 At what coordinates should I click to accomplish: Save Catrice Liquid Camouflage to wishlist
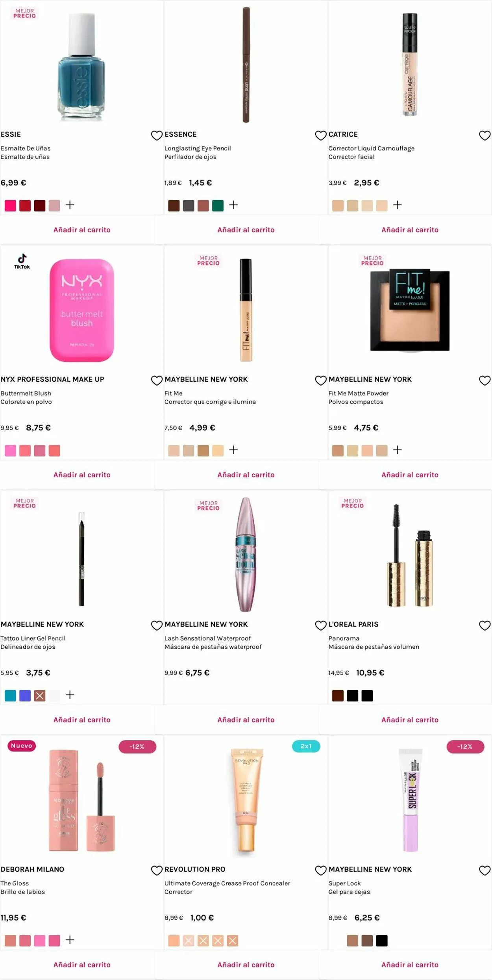click(x=485, y=135)
